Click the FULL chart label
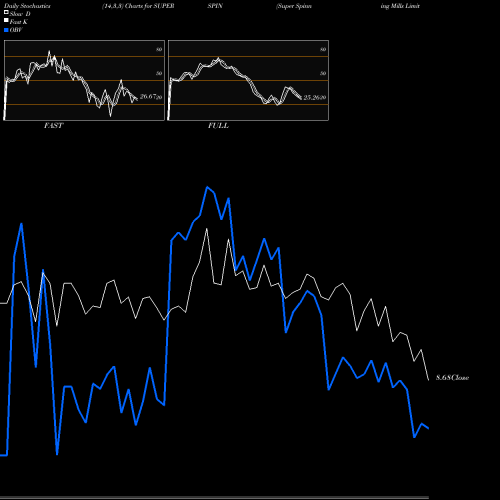This screenshot has height=500, width=500. tap(218, 126)
